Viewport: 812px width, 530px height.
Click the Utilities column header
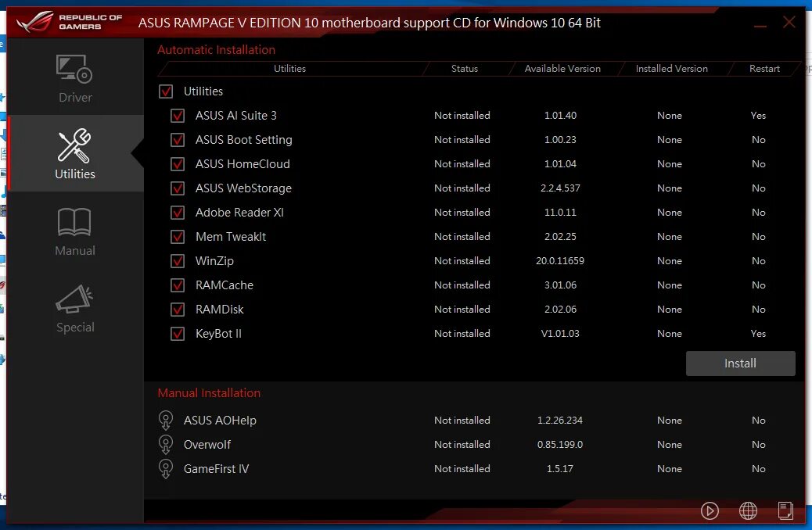pyautogui.click(x=290, y=68)
